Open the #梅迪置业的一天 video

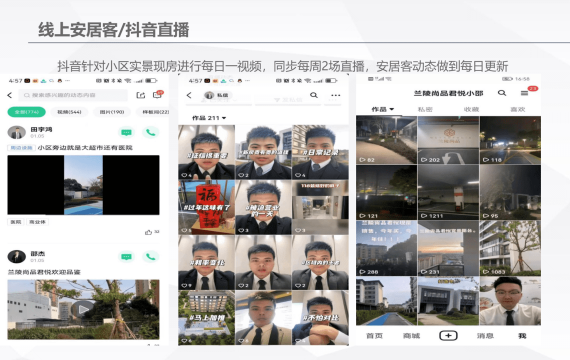coord(263,207)
